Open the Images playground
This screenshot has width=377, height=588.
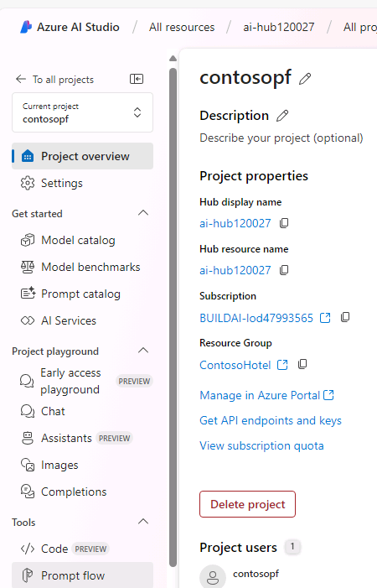[x=82, y=465]
